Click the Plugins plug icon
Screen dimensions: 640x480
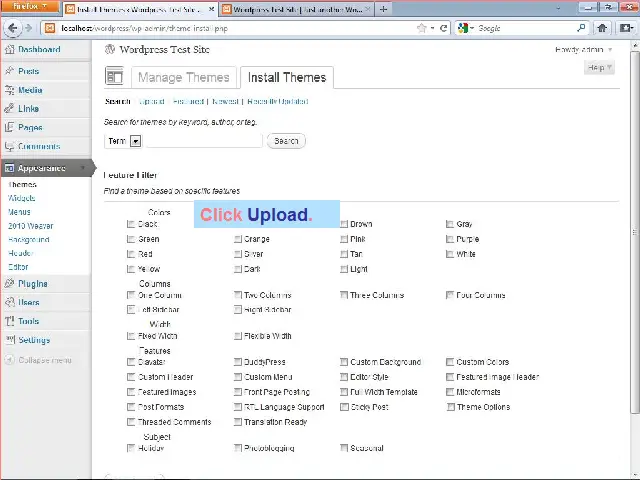pos(9,284)
